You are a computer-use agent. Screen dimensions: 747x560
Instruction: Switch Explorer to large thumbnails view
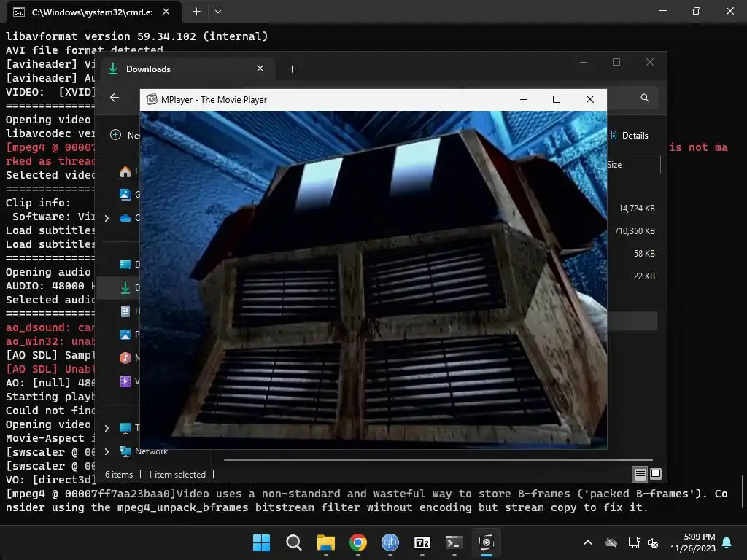click(x=656, y=474)
